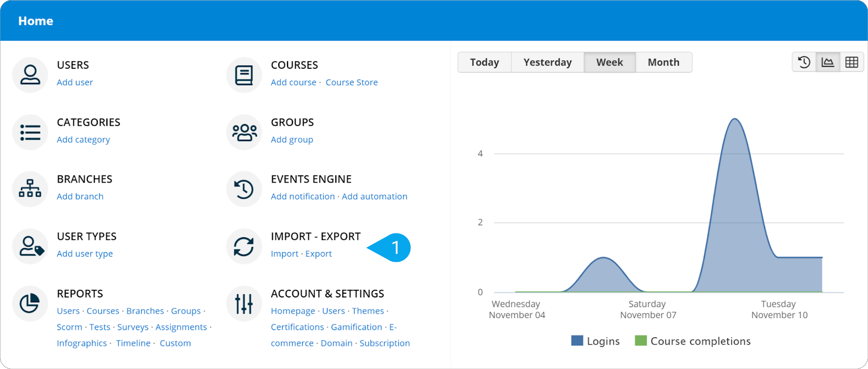Viewport: 868px width, 369px height.
Task: Click the Add group link
Action: [292, 140]
